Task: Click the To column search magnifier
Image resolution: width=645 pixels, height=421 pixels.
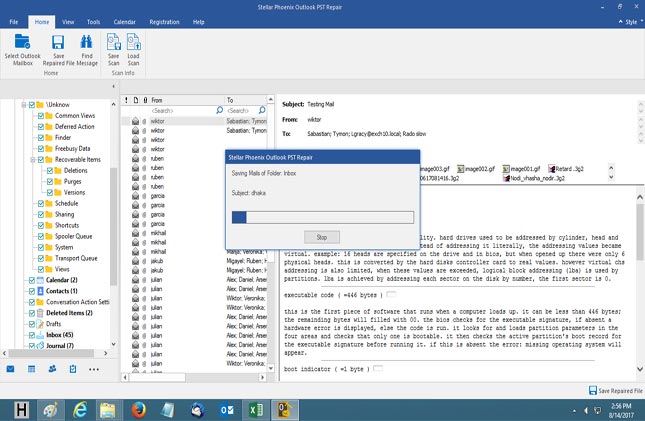Action: click(x=262, y=110)
